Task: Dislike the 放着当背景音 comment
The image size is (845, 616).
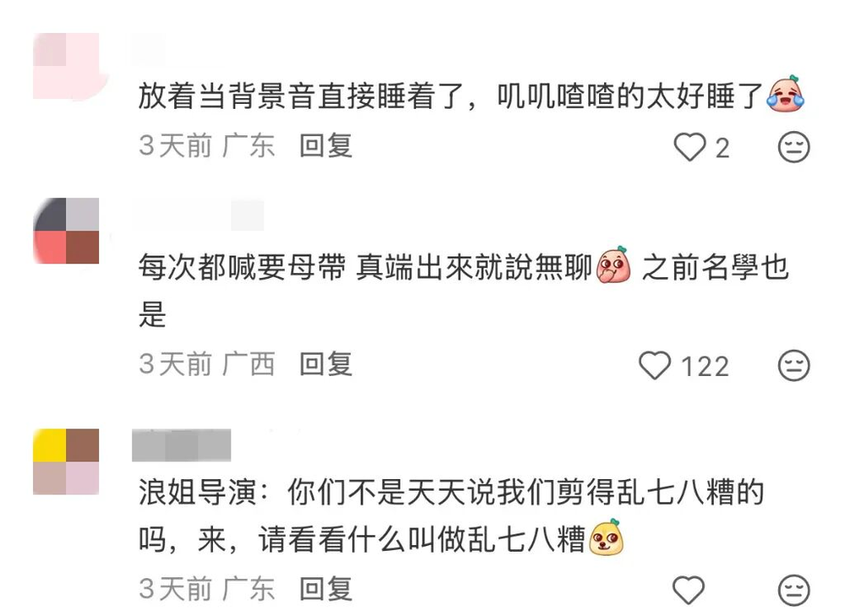Action: pyautogui.click(x=793, y=146)
